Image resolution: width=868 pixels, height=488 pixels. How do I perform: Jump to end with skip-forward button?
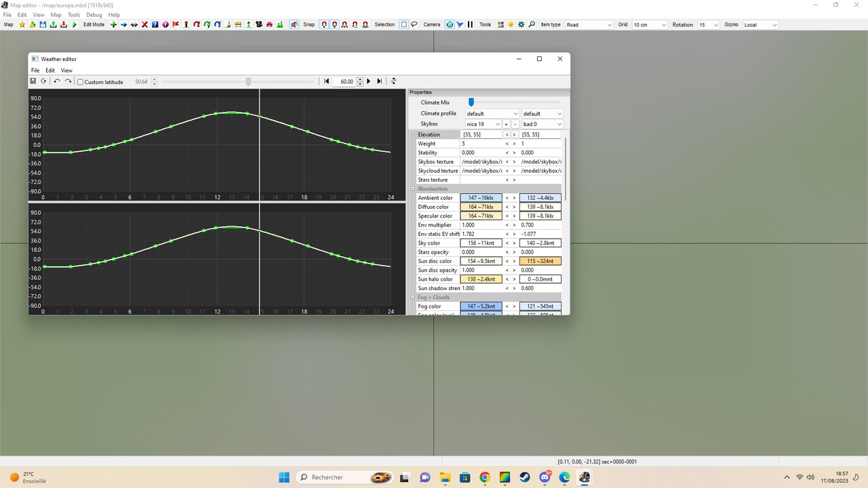click(x=380, y=81)
